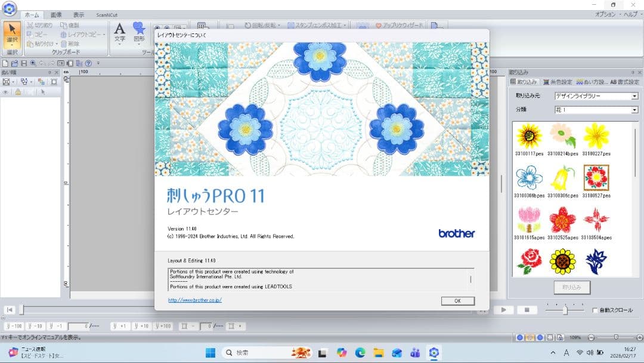The height and width of the screenshot is (363, 644).
Task: Open the brother.co.jp link
Action: click(194, 300)
